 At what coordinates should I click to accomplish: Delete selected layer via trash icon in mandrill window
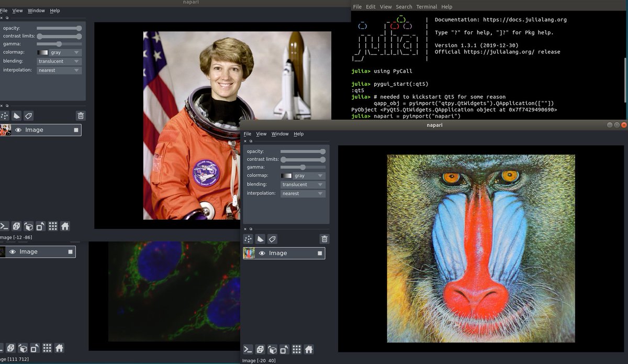click(324, 239)
